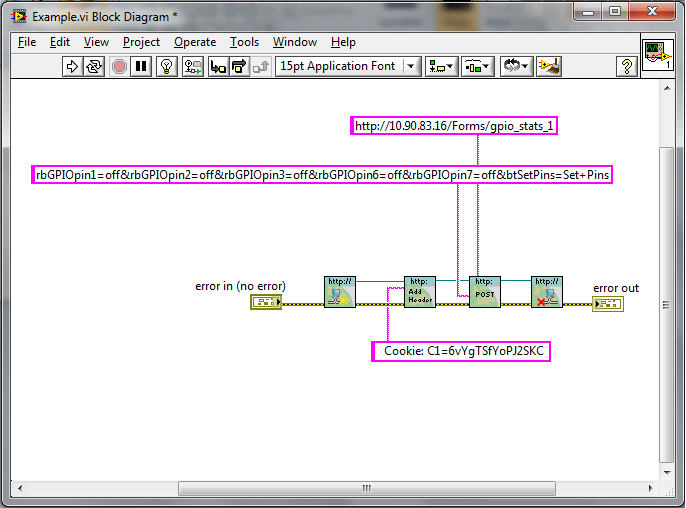Click the Pause button
The image size is (686, 508).
click(141, 67)
